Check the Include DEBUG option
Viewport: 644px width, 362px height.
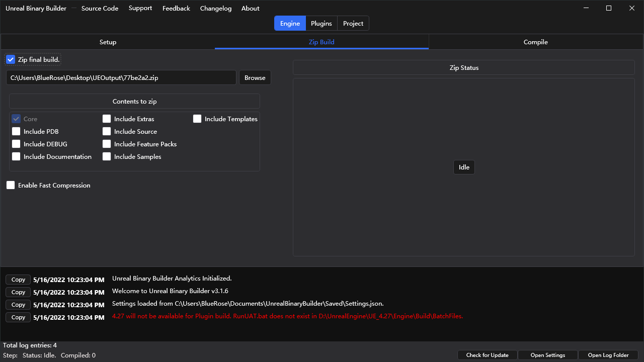16,144
